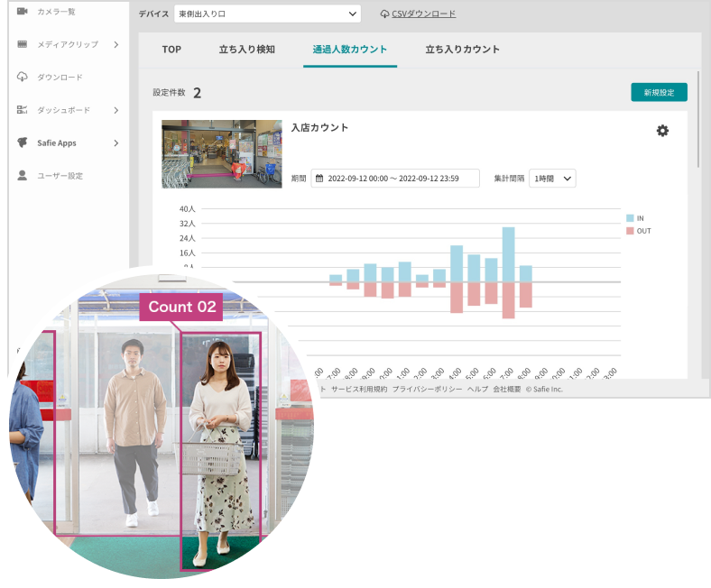Click the Count 02 label
The width and height of the screenshot is (711, 588).
click(x=181, y=307)
